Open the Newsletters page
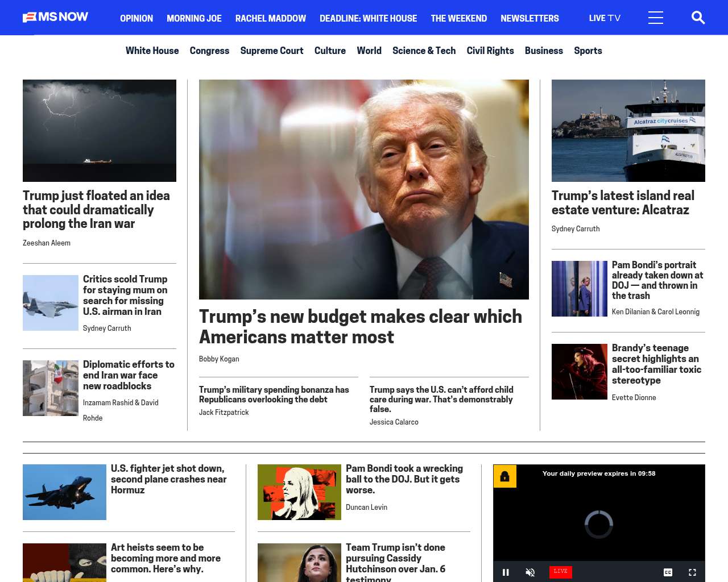 click(530, 18)
